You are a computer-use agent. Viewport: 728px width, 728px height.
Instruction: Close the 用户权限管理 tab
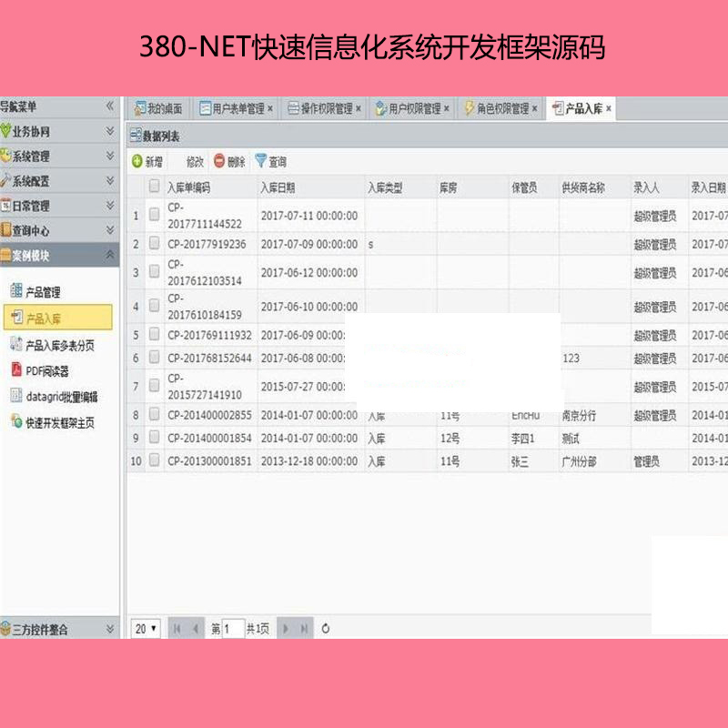point(447,108)
